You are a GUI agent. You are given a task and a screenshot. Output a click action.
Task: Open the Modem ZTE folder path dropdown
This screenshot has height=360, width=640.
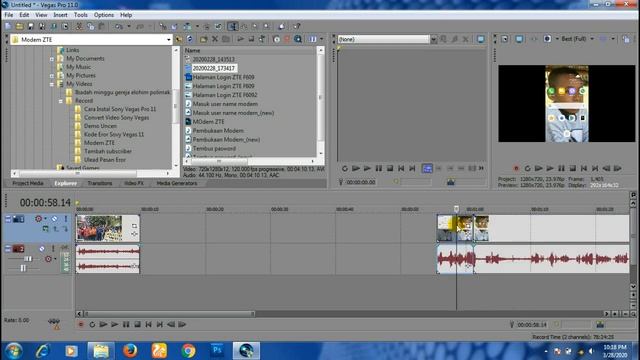click(169, 40)
